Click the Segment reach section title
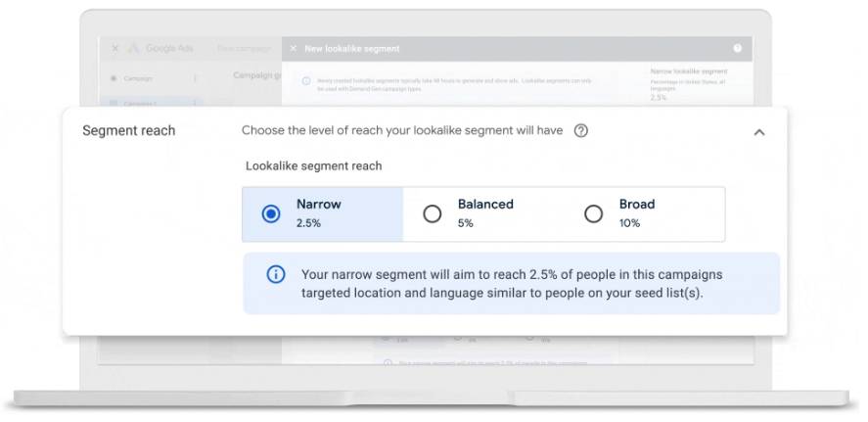868x422 pixels. [x=129, y=130]
